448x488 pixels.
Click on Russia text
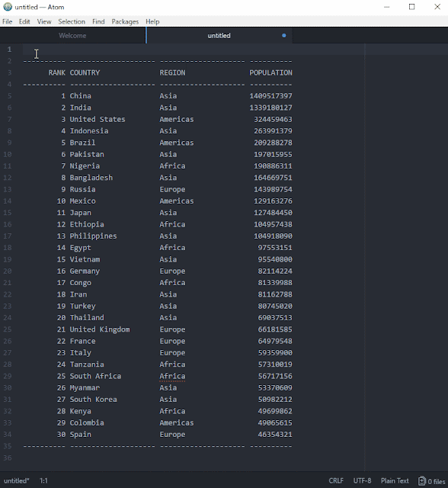(x=82, y=189)
